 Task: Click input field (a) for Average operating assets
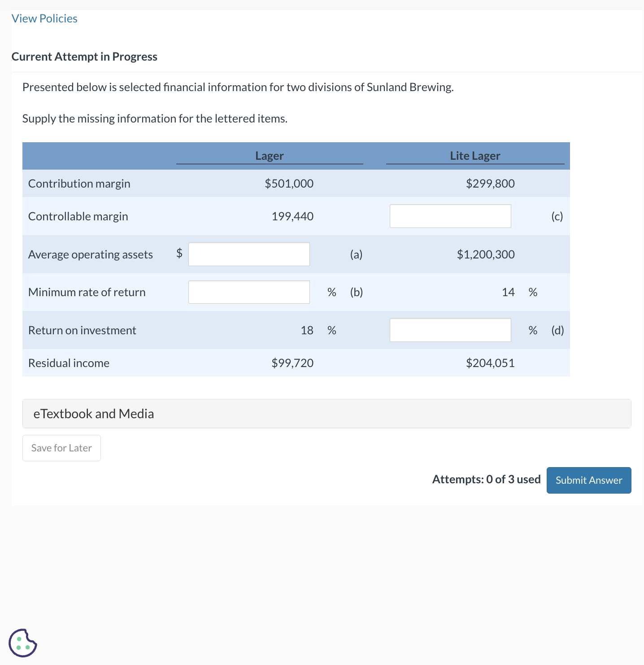249,254
